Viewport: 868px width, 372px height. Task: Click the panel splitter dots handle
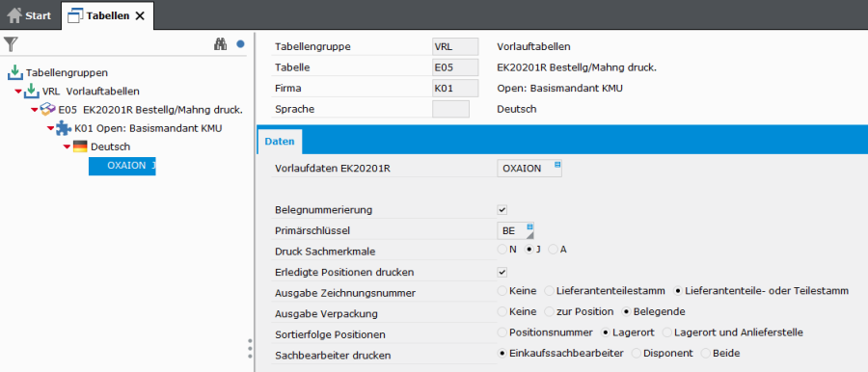250,349
